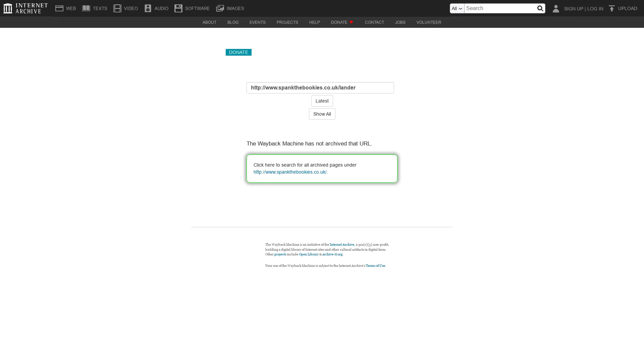Click the Texts book icon
Viewport: 644px width, 362px height.
click(86, 8)
